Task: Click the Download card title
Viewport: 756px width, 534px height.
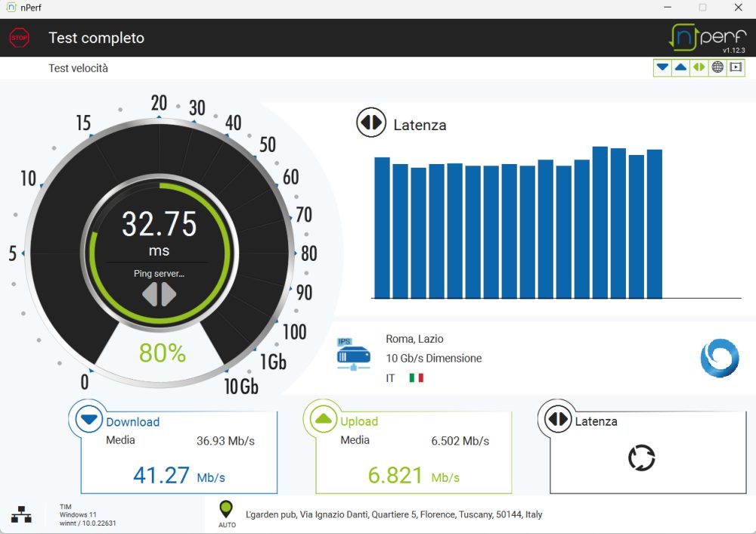Action: [132, 422]
